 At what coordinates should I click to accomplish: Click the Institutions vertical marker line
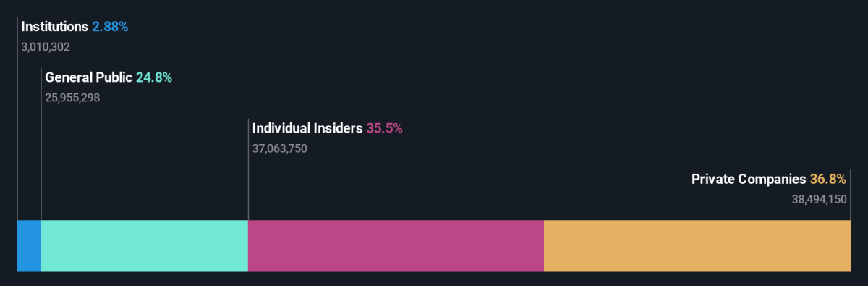17,119
